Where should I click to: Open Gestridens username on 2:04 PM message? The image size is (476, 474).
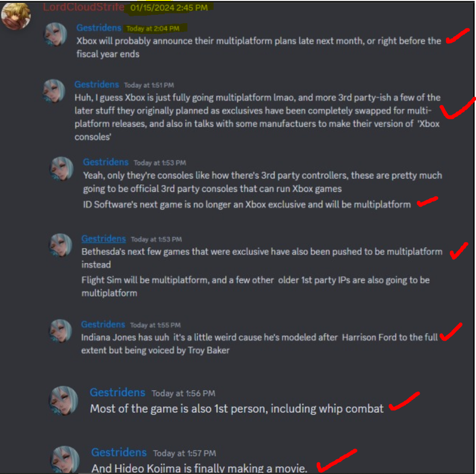pyautogui.click(x=98, y=28)
